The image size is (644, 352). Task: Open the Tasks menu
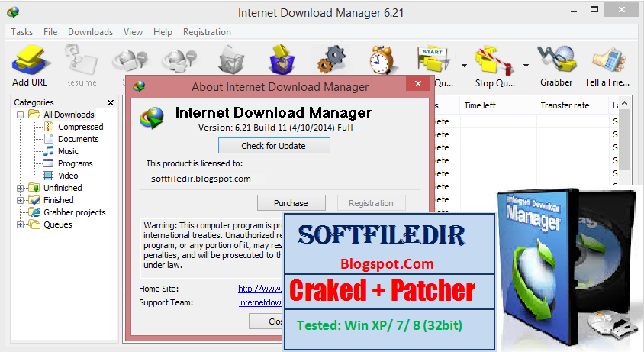[22, 31]
